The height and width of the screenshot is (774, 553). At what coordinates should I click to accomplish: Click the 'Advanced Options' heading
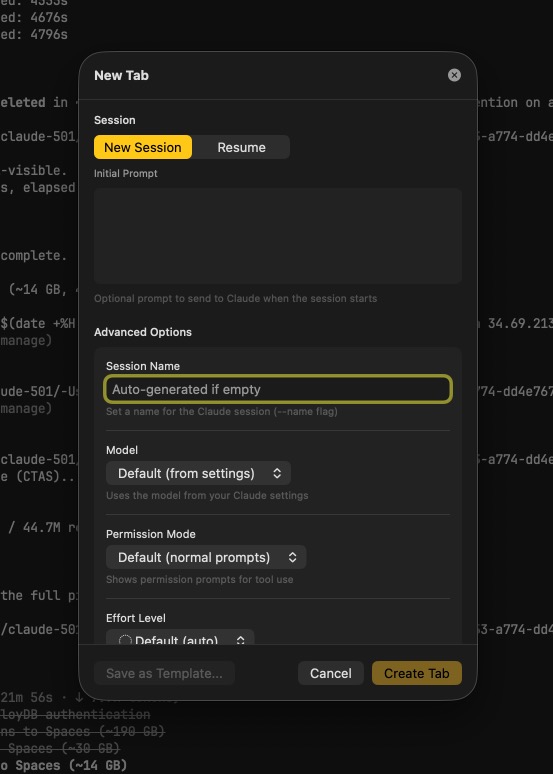click(143, 332)
